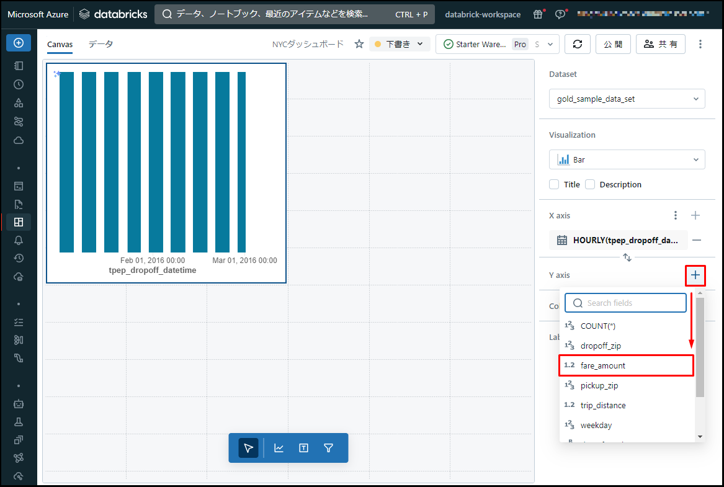
Task: Select the add text box tool
Action: pyautogui.click(x=303, y=448)
